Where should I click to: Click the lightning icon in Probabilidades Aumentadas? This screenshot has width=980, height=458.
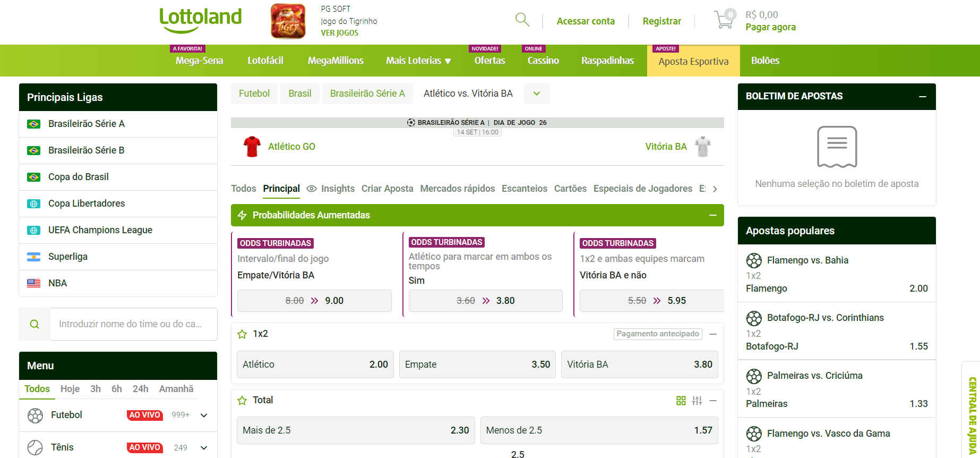242,215
